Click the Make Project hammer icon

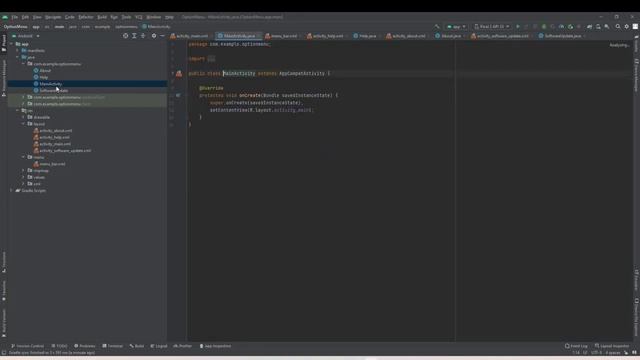coord(437,27)
